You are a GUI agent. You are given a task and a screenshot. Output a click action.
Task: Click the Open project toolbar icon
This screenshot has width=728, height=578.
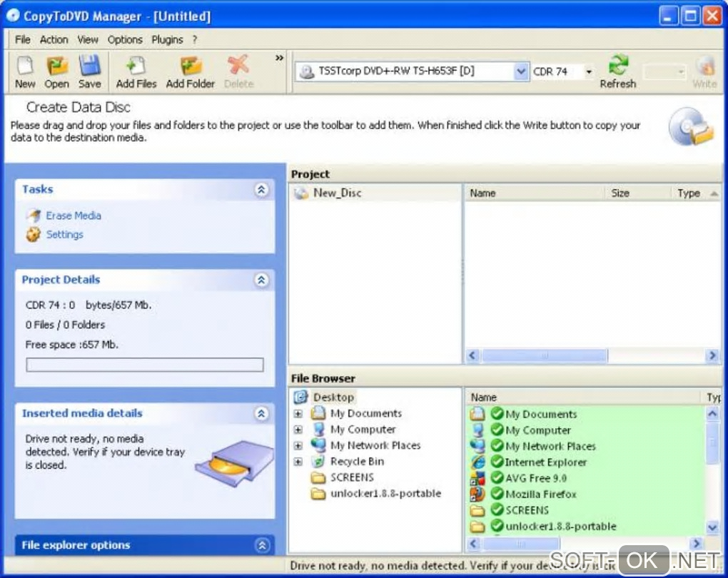57,66
